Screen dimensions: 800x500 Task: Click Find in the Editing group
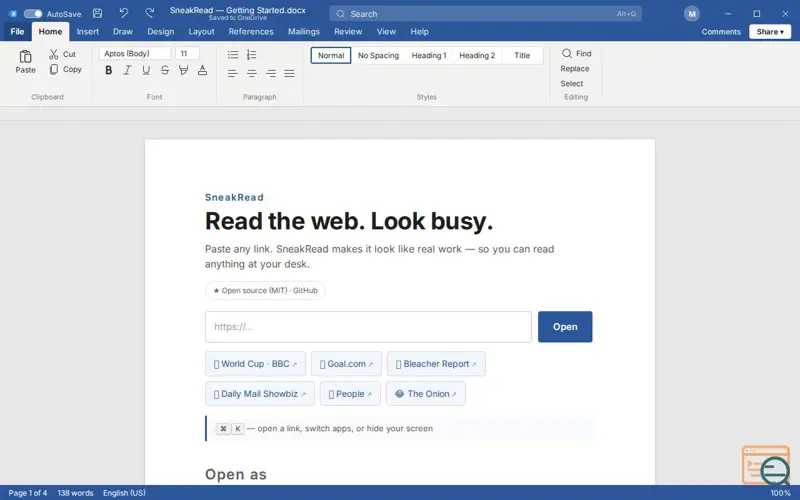(577, 54)
